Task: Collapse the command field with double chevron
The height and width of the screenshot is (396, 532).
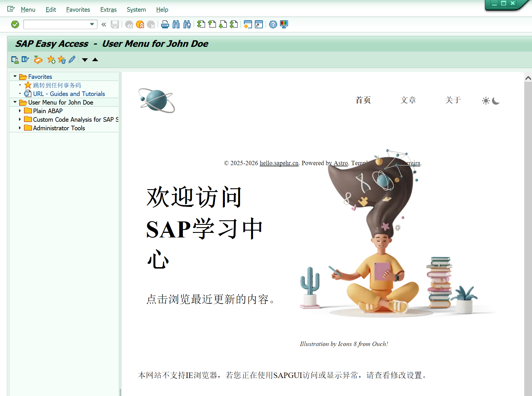Action: click(104, 25)
